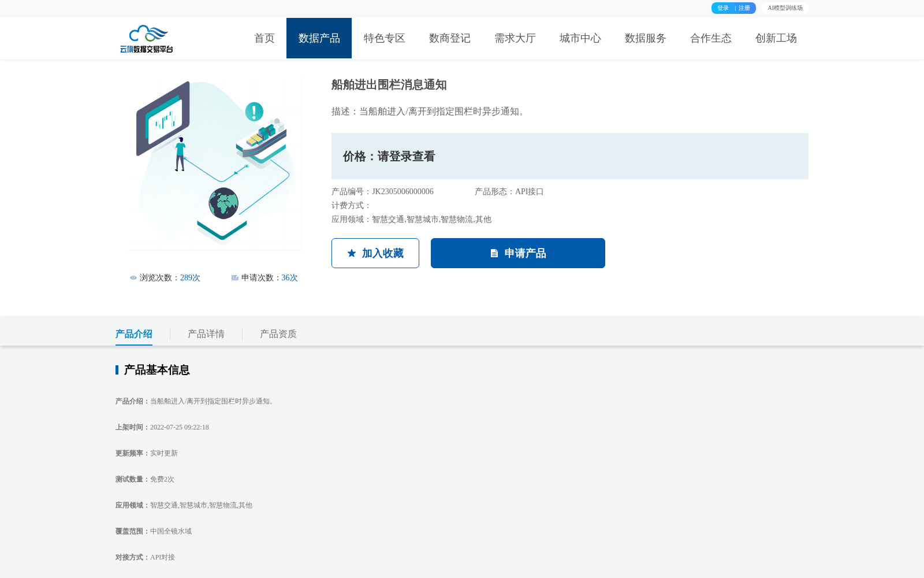Click the icon beside 申请次数
The image size is (924, 578).
tap(235, 278)
